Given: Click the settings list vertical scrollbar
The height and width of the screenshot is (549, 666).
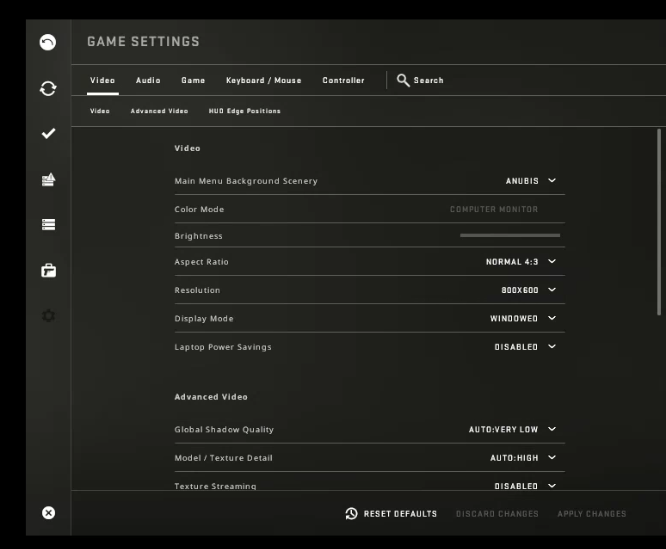Looking at the screenshot, I should point(659,222).
